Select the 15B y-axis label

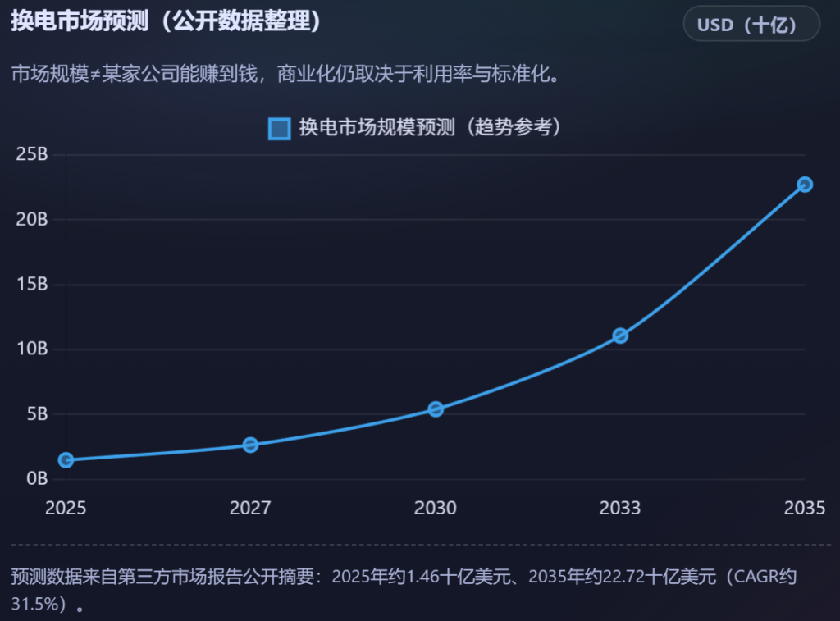click(31, 285)
